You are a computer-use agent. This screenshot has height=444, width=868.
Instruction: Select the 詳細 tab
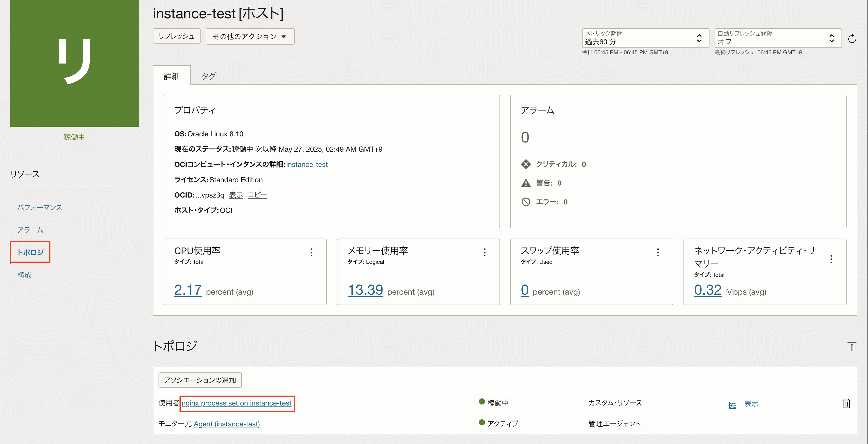pyautogui.click(x=172, y=76)
